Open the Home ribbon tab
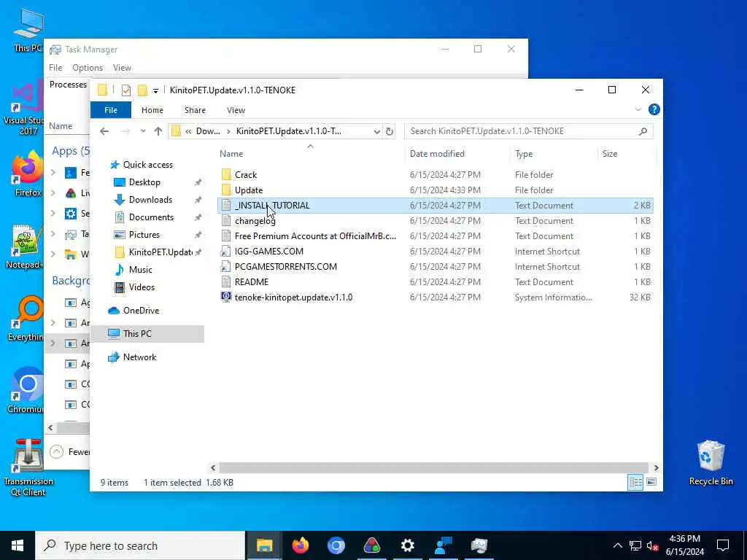 152,110
